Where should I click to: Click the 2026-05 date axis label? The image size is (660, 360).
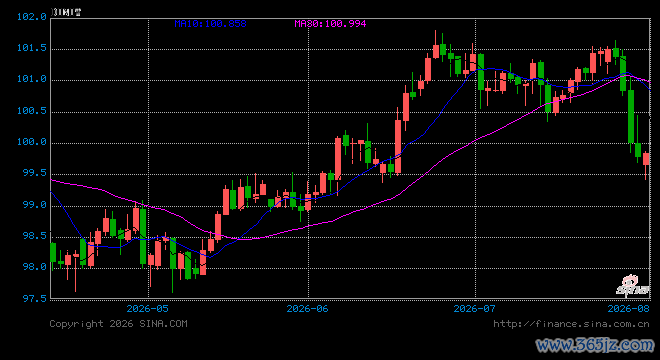(147, 309)
